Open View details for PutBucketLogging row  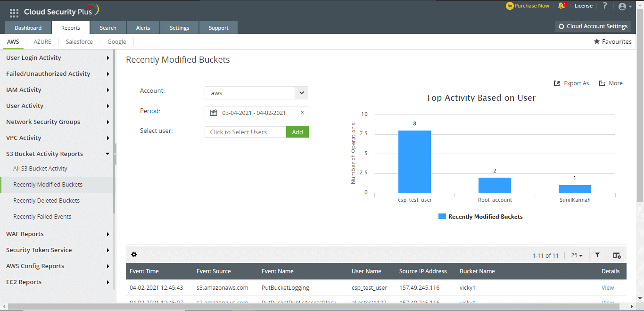pyautogui.click(x=608, y=287)
